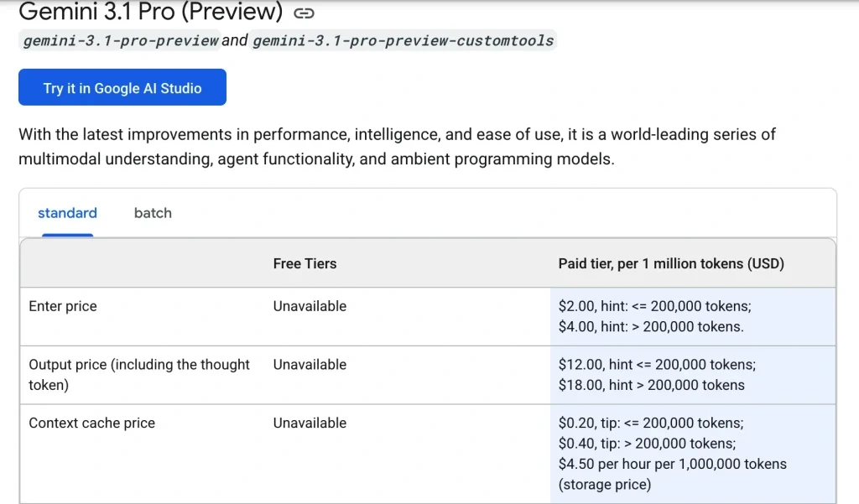The width and height of the screenshot is (859, 504).
Task: Select the standard pricing tab
Action: pyautogui.click(x=67, y=213)
